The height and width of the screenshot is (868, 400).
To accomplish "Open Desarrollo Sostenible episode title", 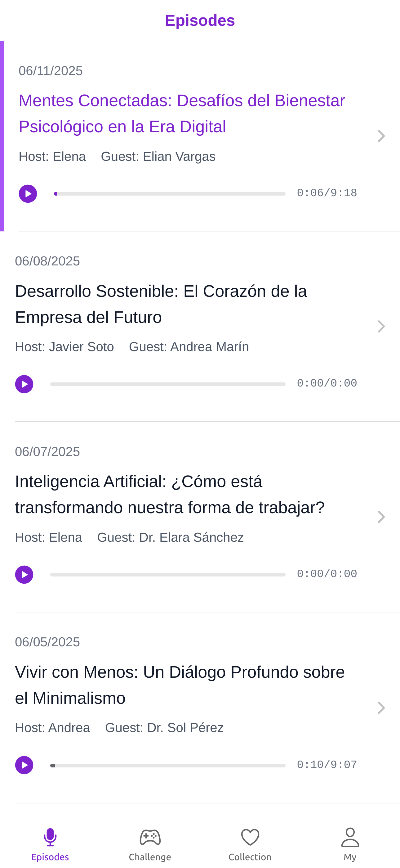I will pyautogui.click(x=161, y=304).
